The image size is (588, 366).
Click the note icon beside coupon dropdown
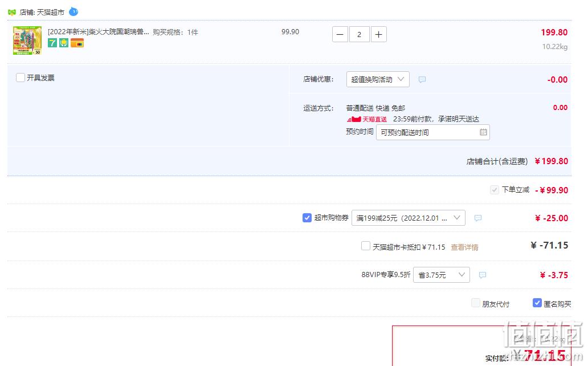(477, 218)
